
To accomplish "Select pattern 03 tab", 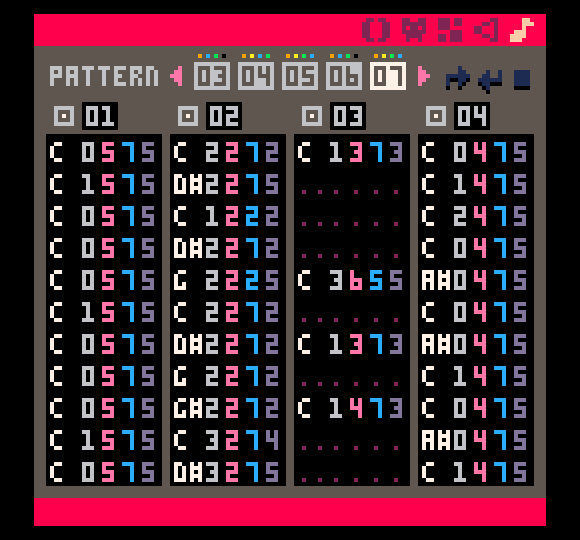I will pyautogui.click(x=212, y=76).
